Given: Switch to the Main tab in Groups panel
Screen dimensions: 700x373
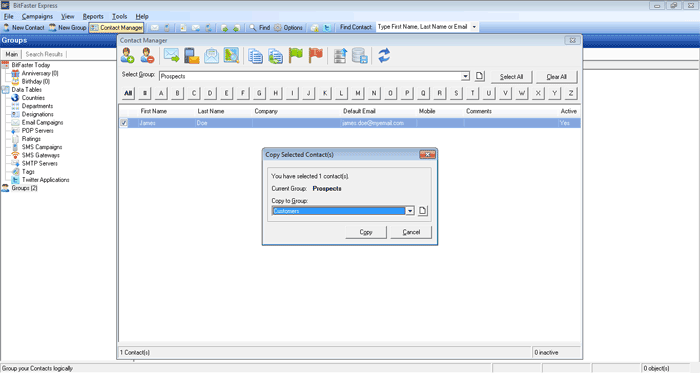Looking at the screenshot, I should [12, 54].
